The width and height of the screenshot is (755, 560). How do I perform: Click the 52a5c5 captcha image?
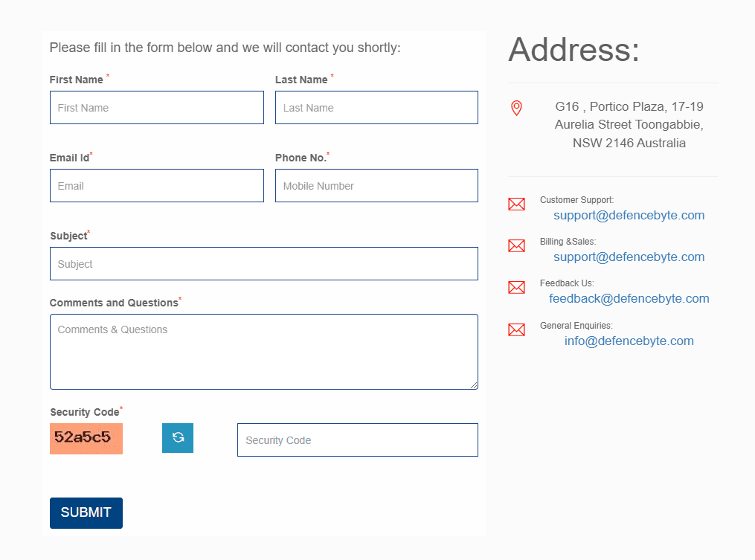tap(86, 439)
